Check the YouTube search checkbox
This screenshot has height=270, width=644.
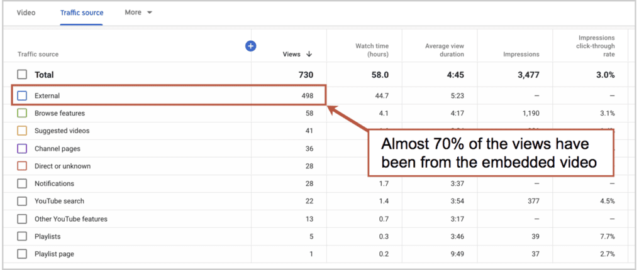pos(22,201)
